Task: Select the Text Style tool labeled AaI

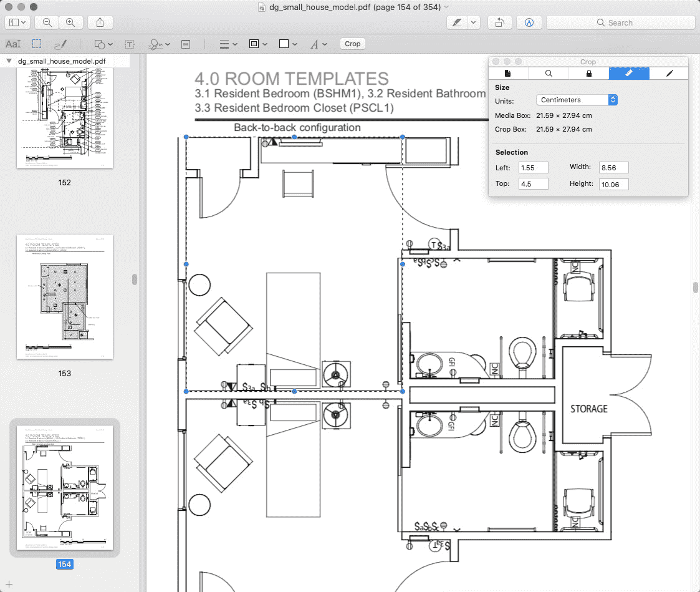Action: (13, 44)
